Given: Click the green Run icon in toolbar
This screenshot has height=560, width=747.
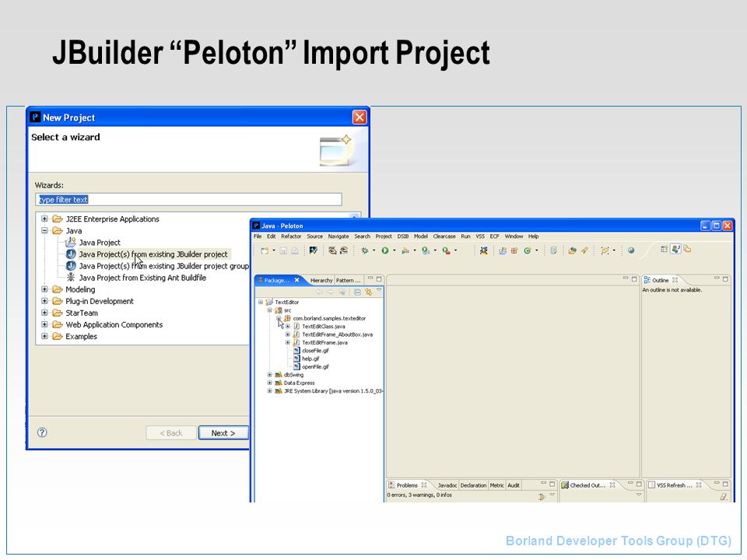Looking at the screenshot, I should pos(385,250).
